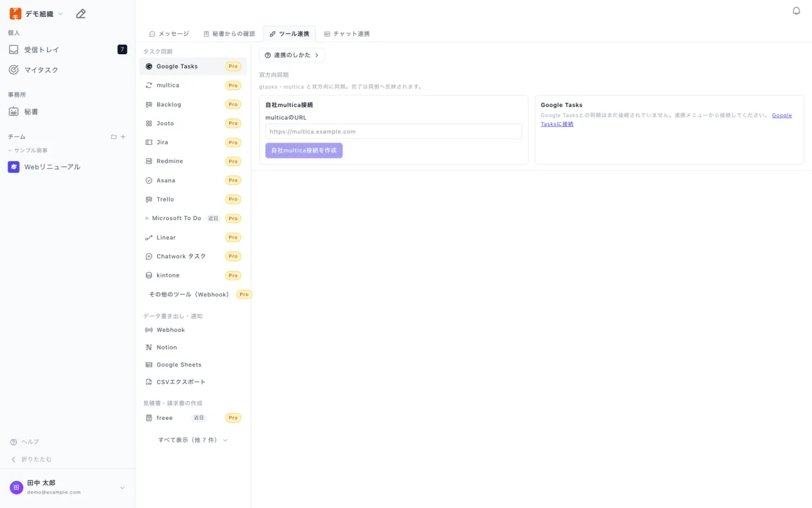Click the Google Tasks icon in list
Image resolution: width=812 pixels, height=508 pixels.
coord(149,66)
